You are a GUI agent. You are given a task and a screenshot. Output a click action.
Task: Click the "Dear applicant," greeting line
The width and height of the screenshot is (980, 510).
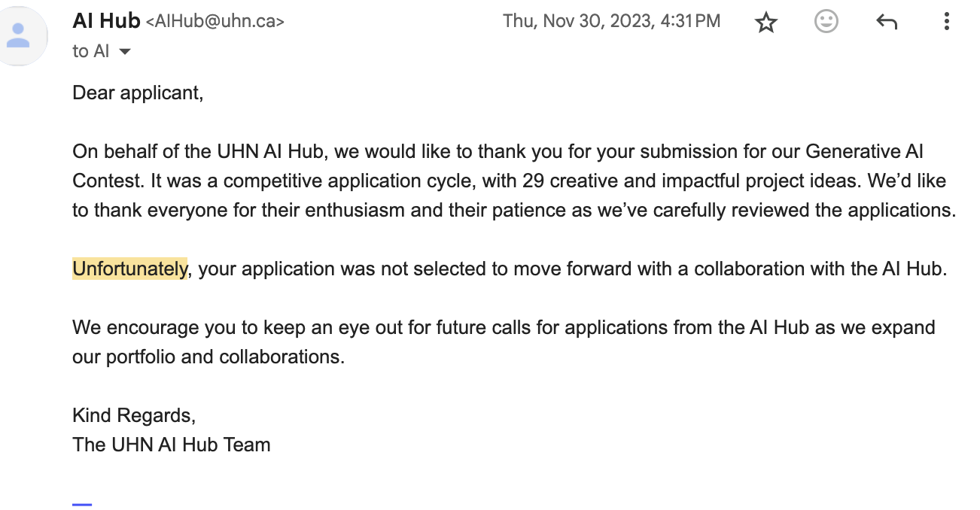(x=138, y=93)
